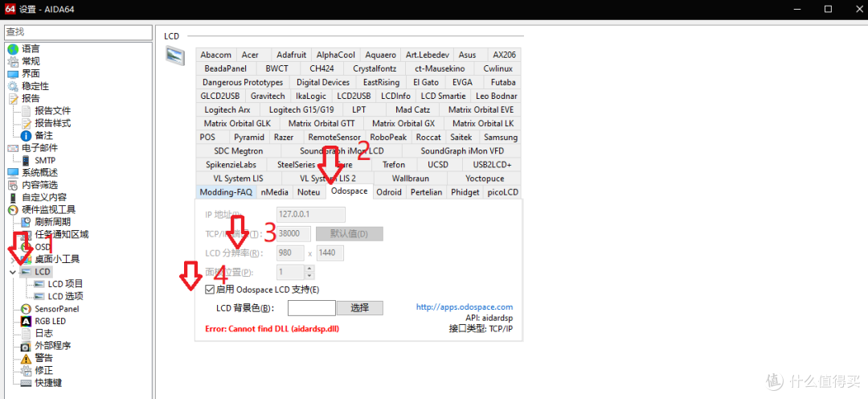Open the Pertelian tab
Viewport: 868px width, 399px height.
pyautogui.click(x=427, y=192)
